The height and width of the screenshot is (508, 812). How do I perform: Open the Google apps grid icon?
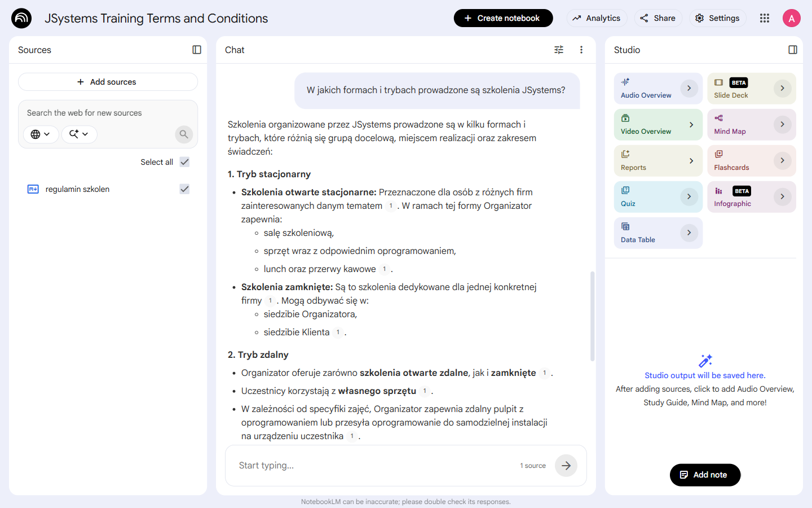765,18
